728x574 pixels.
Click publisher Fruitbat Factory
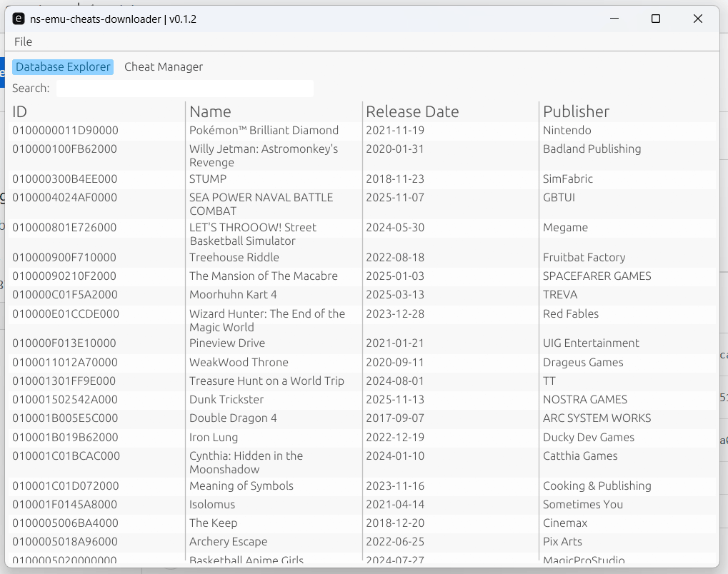[x=584, y=257]
